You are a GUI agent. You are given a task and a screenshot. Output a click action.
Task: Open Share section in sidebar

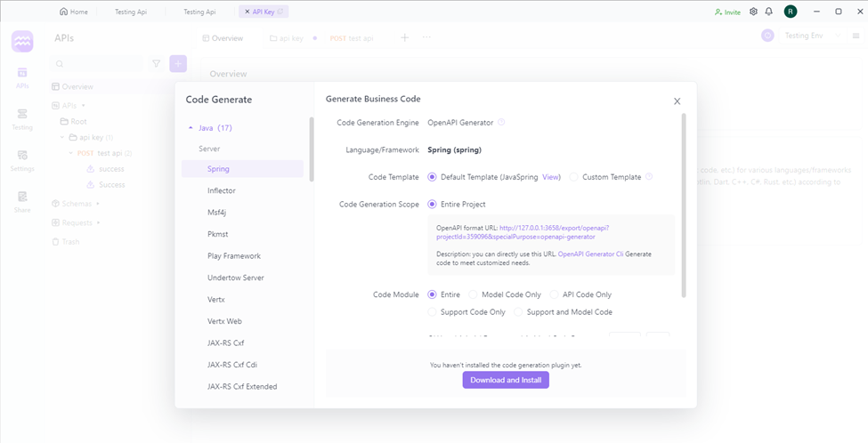22,203
